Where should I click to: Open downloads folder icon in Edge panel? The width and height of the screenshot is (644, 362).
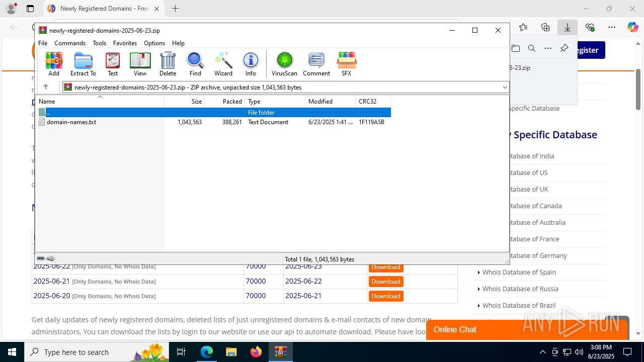click(x=516, y=48)
